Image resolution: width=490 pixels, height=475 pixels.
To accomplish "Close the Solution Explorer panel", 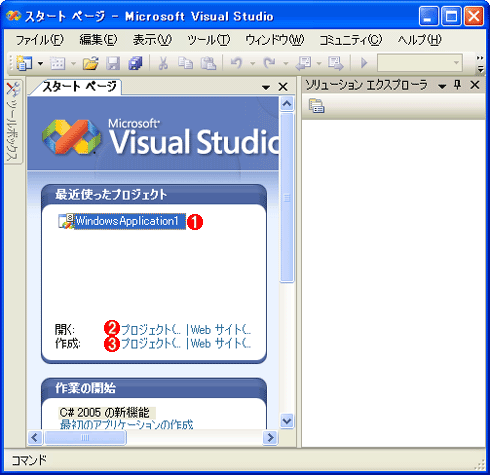I will coord(475,85).
